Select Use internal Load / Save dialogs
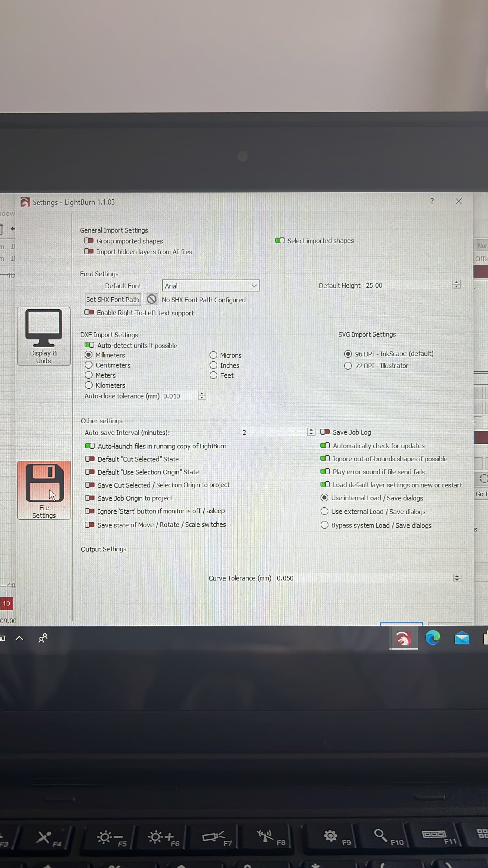The height and width of the screenshot is (868, 488). pyautogui.click(x=324, y=498)
